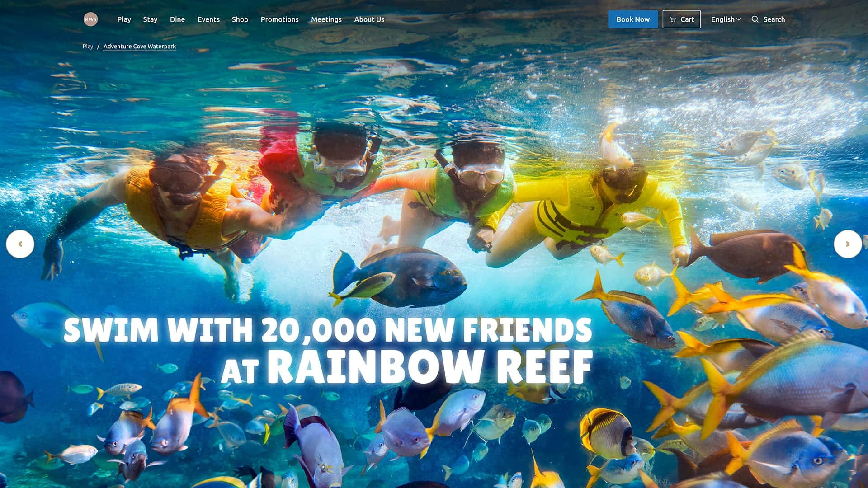
Task: Open the Cart button
Action: (x=681, y=19)
